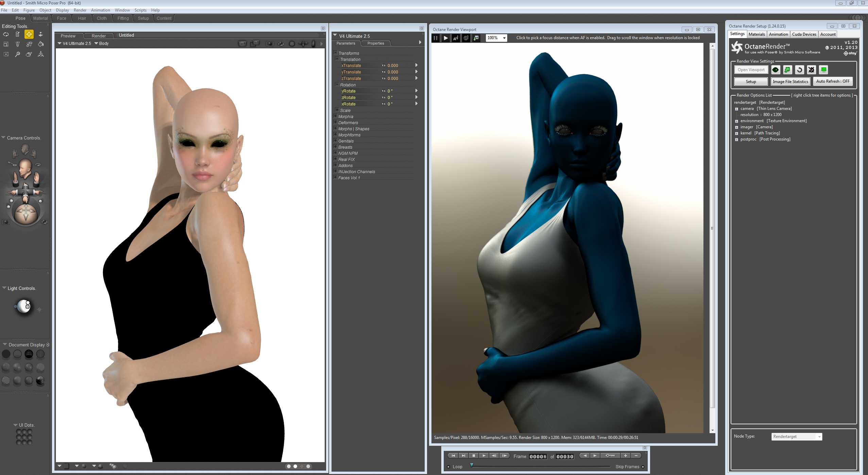The height and width of the screenshot is (475, 868).
Task: Select the yellow Translate/Pull editing tool
Action: 29,34
